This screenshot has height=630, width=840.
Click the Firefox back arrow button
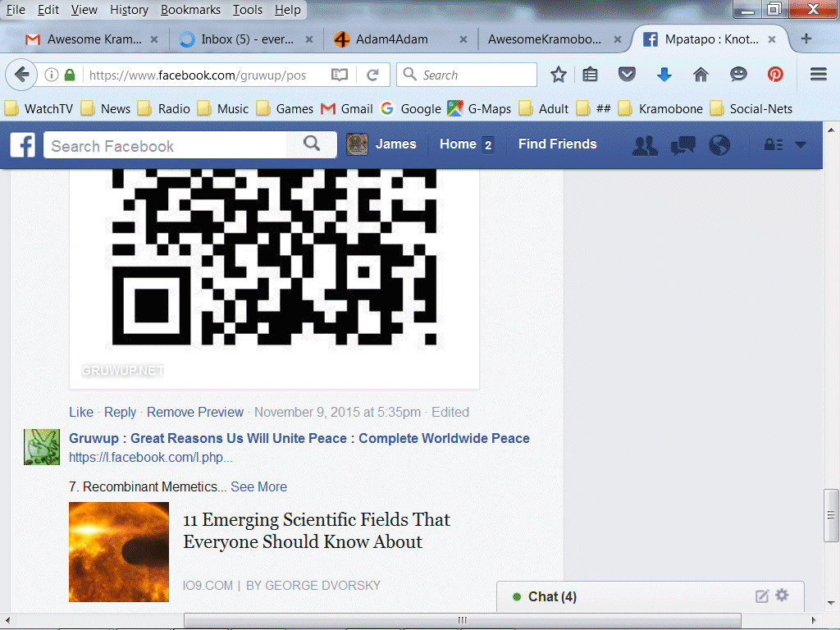[x=21, y=75]
